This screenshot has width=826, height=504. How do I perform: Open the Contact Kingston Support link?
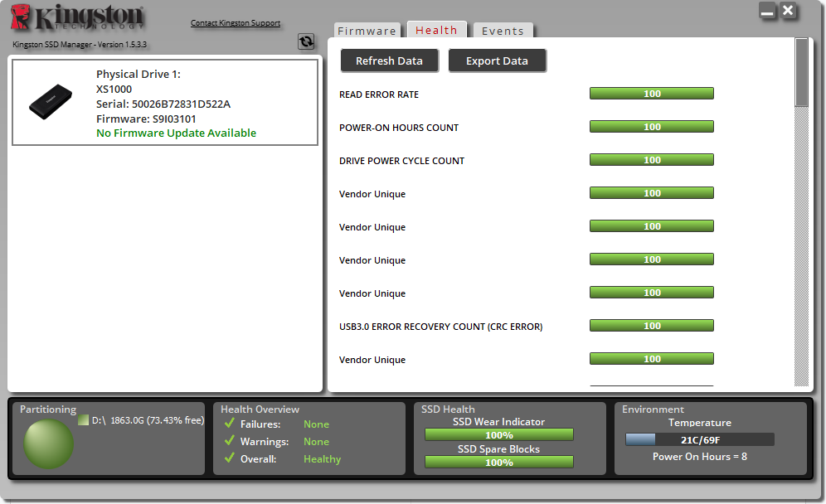236,23
